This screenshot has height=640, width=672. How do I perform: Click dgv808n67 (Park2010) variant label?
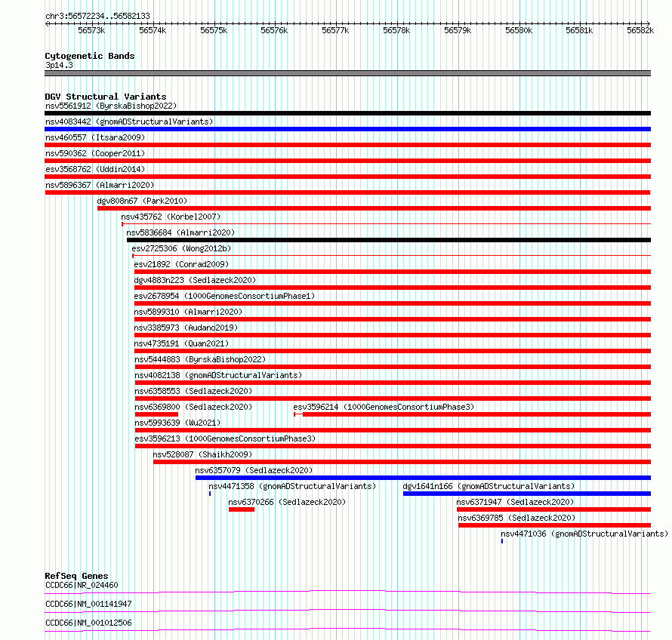pyautogui.click(x=142, y=201)
